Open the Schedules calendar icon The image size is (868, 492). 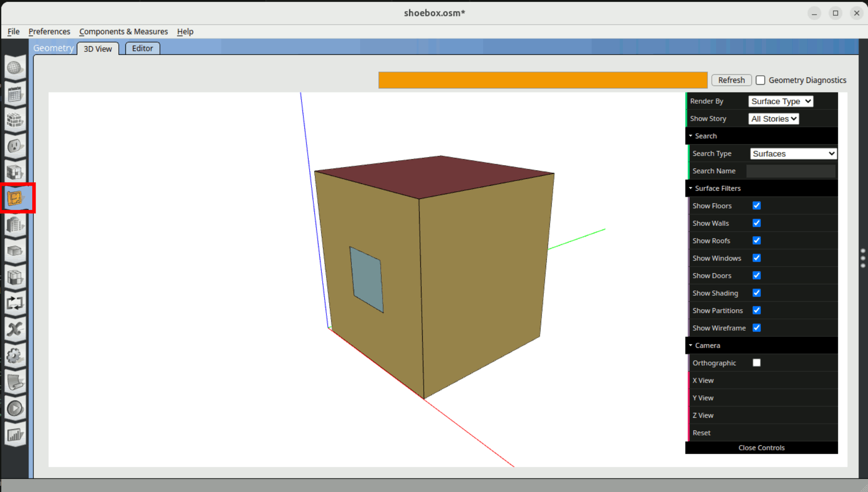click(x=15, y=94)
